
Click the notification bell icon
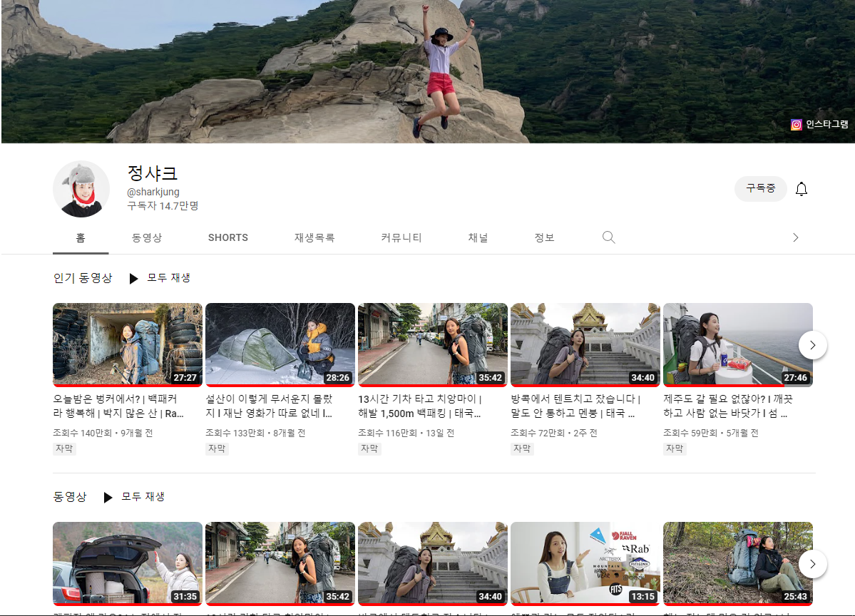pos(801,189)
